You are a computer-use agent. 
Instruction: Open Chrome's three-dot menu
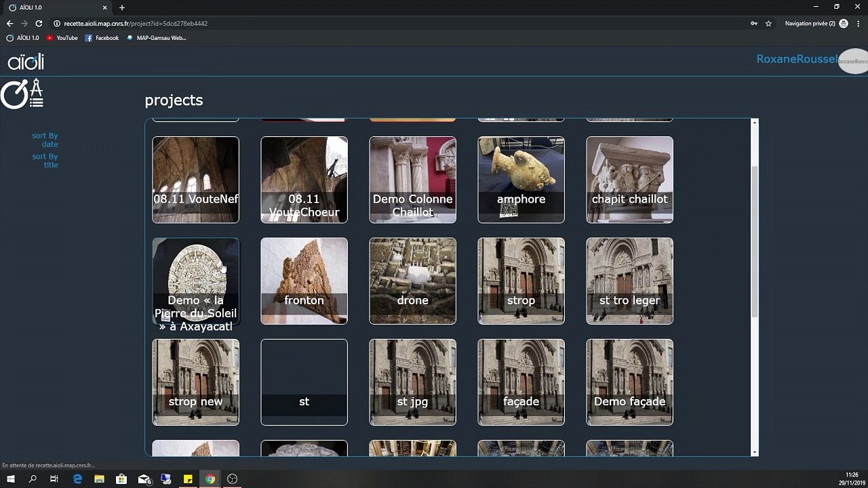(858, 23)
